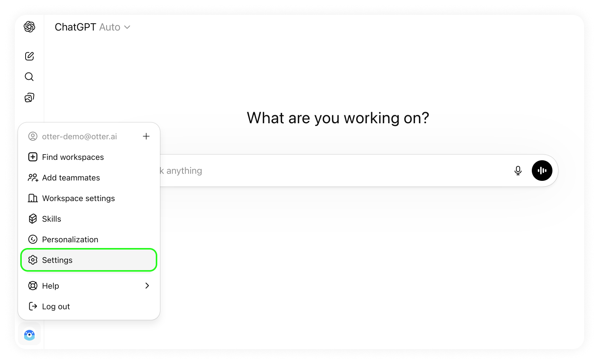Open Workspace settings from the menu
Image resolution: width=599 pixels, height=364 pixels.
pyautogui.click(x=78, y=198)
